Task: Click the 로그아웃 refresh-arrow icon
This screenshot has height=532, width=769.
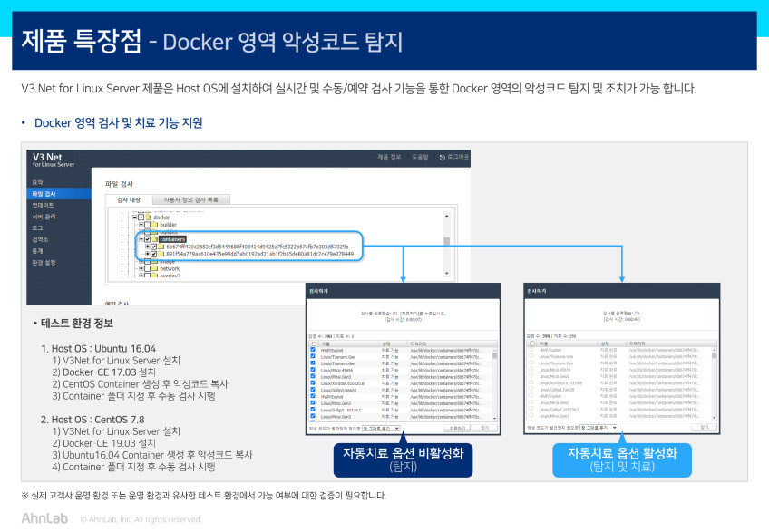Action: pos(442,158)
